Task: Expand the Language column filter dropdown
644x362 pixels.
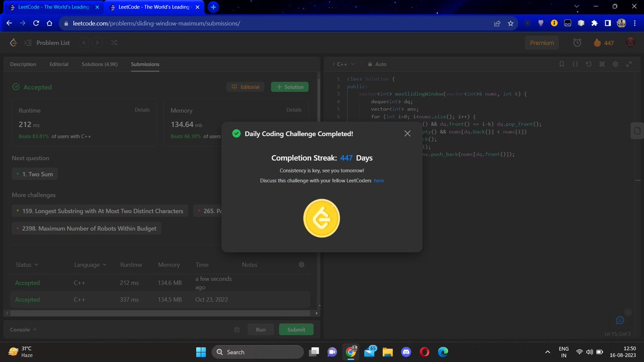Action: pyautogui.click(x=90, y=265)
